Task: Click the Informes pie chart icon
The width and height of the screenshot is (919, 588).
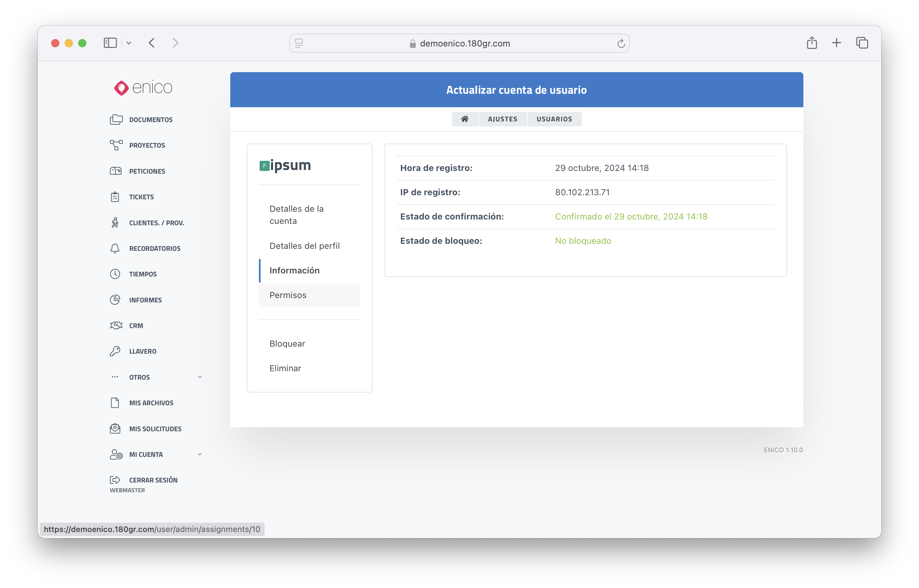Action: (115, 300)
